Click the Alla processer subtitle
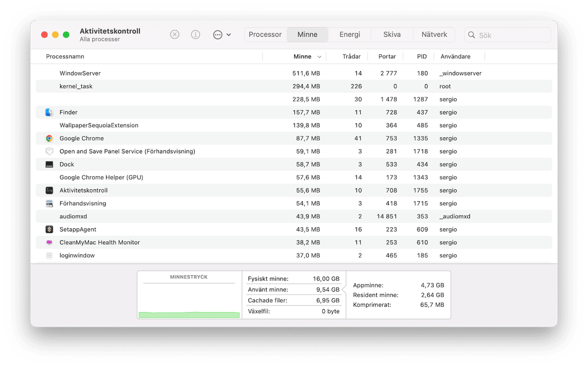Viewport: 588px width, 367px height. click(100, 39)
